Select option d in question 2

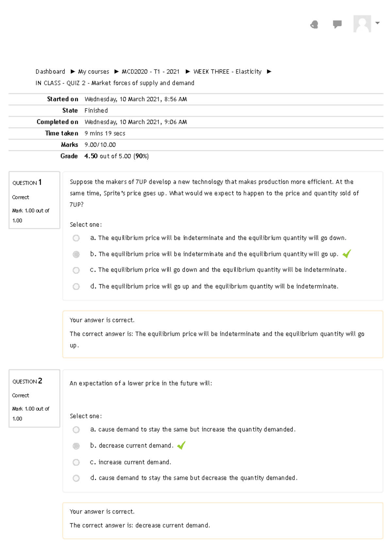(x=76, y=478)
